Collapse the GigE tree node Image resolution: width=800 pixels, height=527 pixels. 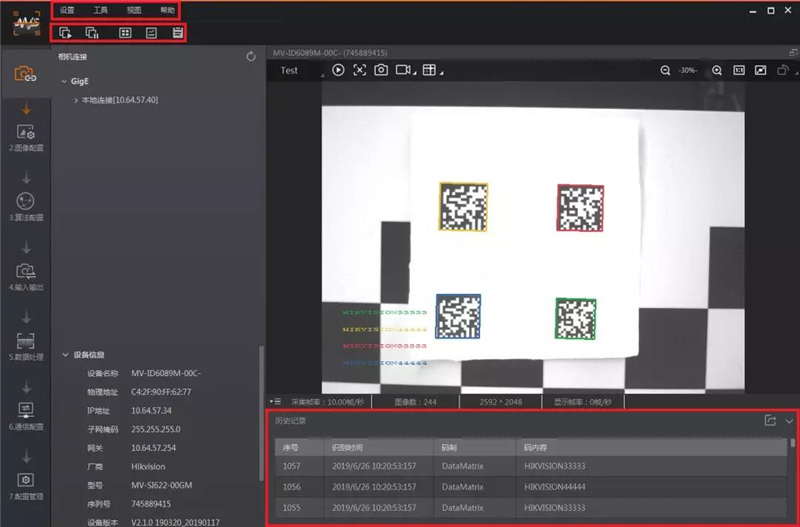64,82
